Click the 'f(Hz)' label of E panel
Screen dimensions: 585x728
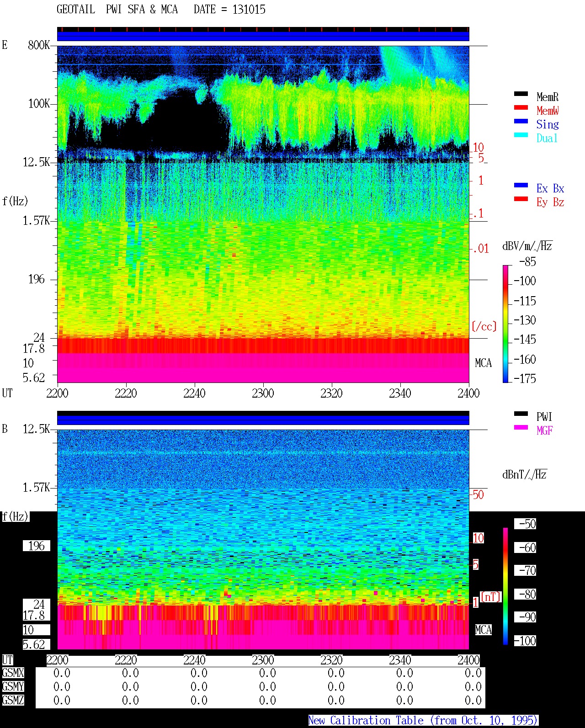click(15, 201)
